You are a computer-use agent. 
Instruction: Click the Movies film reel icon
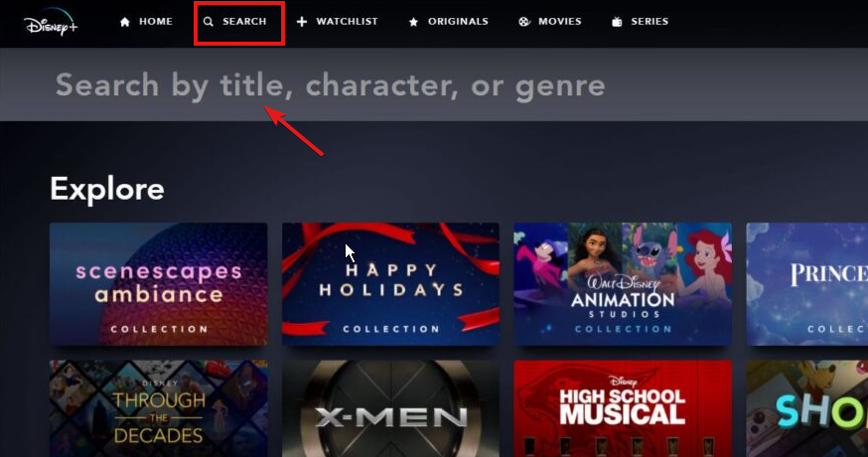(523, 22)
